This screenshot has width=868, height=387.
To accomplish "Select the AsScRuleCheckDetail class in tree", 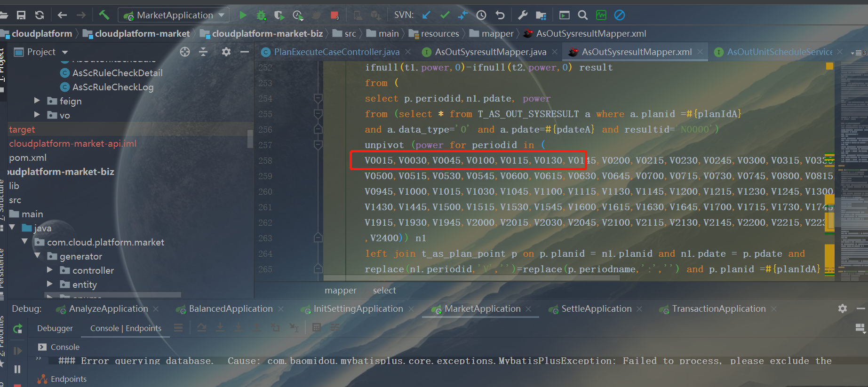I will 112,73.
